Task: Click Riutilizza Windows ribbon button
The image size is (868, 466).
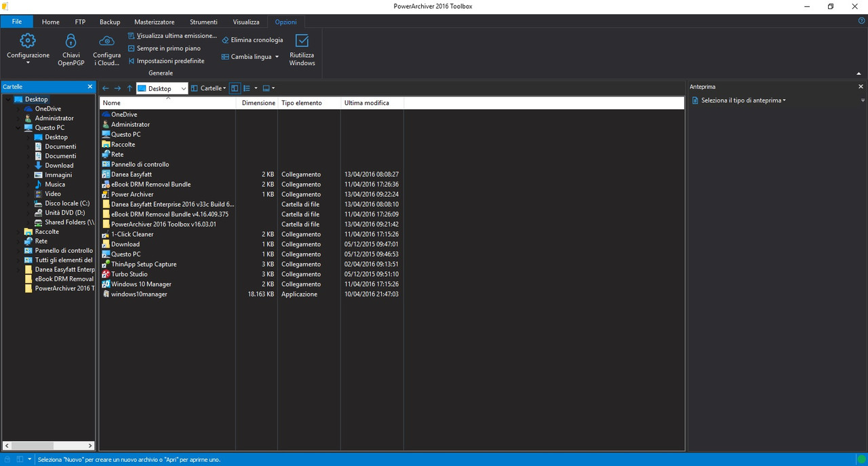Action: pyautogui.click(x=302, y=49)
